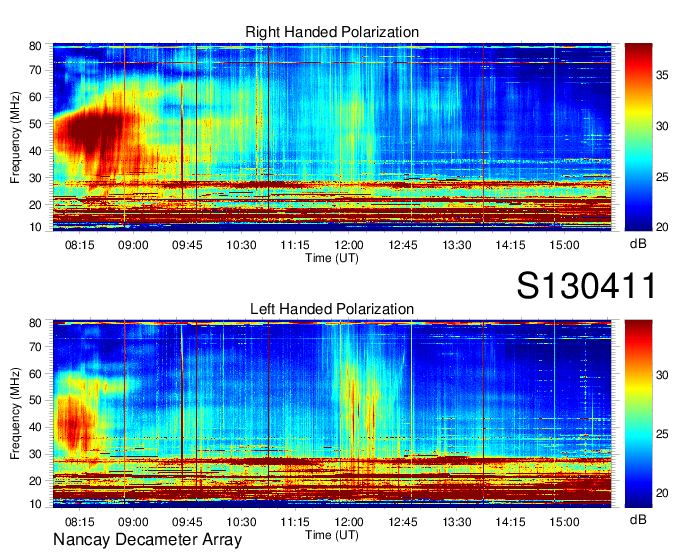Click the "dB" label under Right Handed colorbar
This screenshot has height=552, width=680.
point(638,244)
